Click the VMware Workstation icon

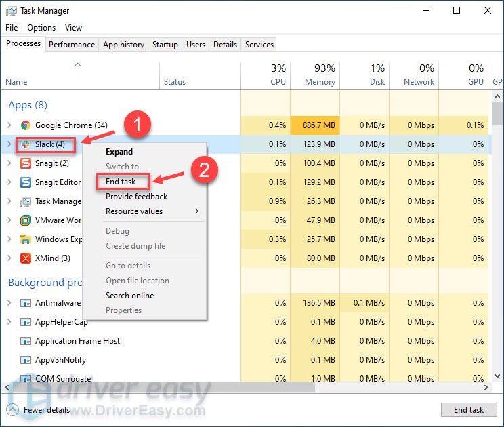25,220
